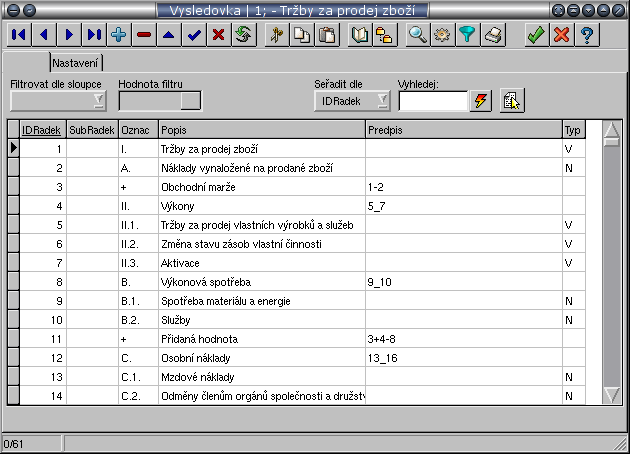Select the Předpis cell containing 3+4-8
Image resolution: width=630 pixels, height=454 pixels.
point(461,339)
